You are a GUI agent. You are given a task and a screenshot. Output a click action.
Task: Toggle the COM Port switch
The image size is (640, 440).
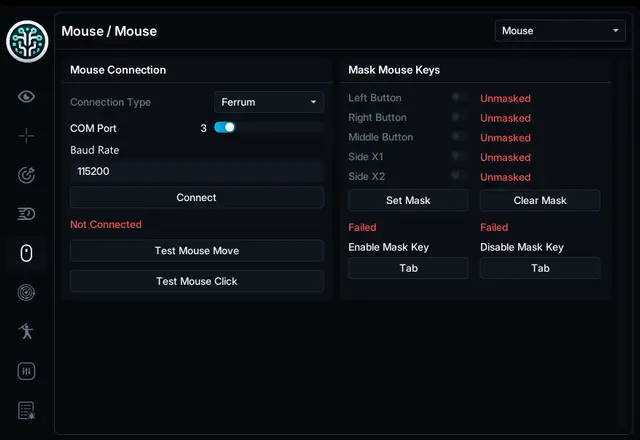coord(224,127)
